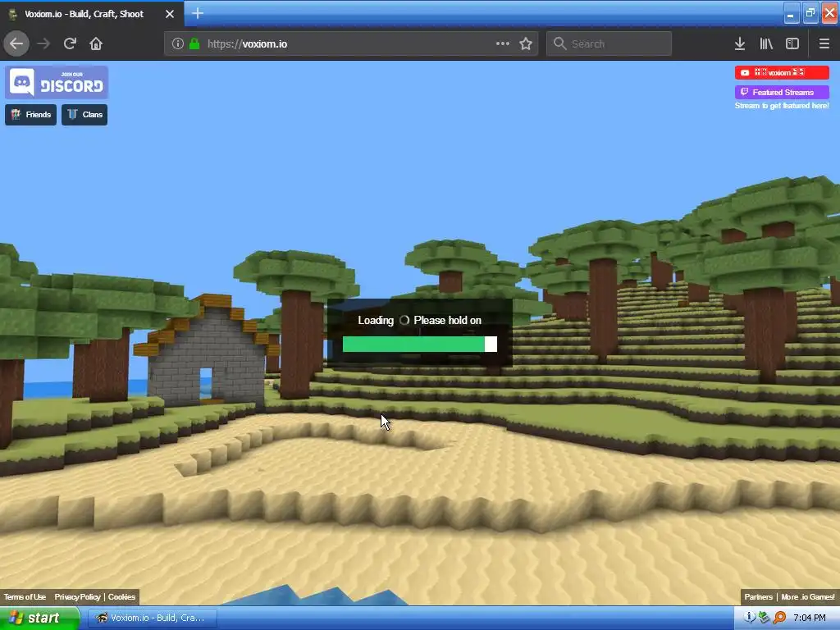This screenshot has height=630, width=840.
Task: Select Voxiom.io taskbar window button
Action: (152, 618)
